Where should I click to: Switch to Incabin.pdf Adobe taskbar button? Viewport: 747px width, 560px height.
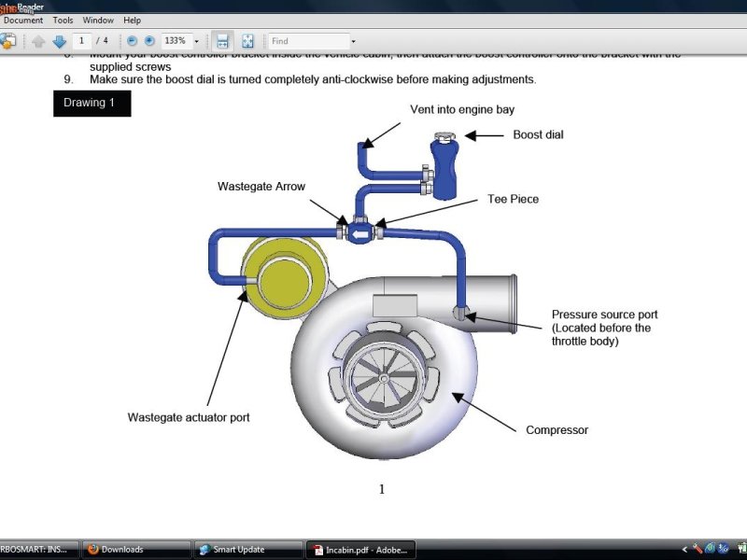pos(360,550)
